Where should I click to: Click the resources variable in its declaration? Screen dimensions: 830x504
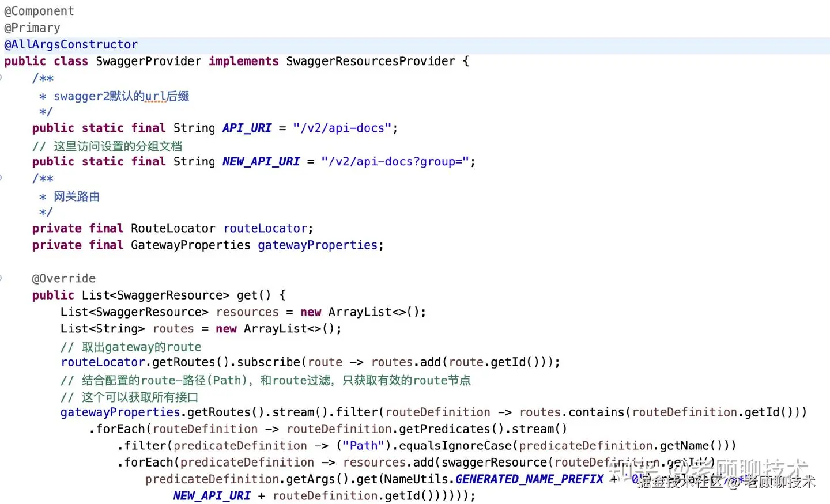247,312
